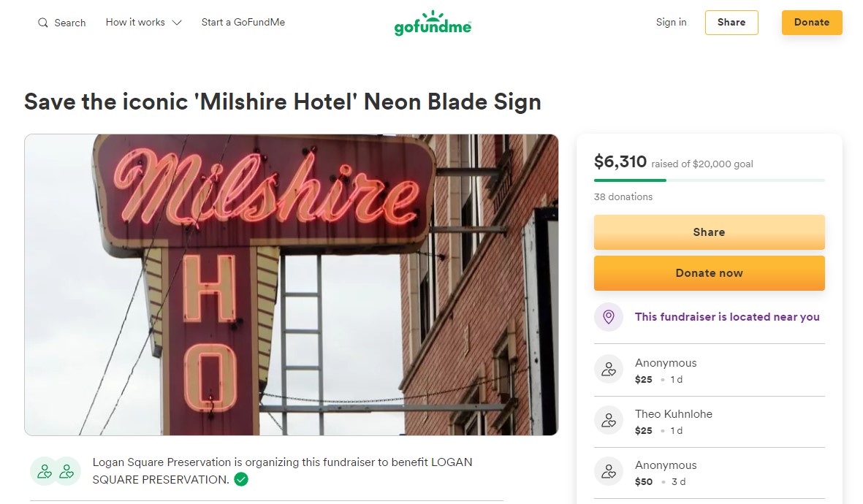Click the first organizer avatar icon
This screenshot has height=504, width=863.
click(x=44, y=471)
